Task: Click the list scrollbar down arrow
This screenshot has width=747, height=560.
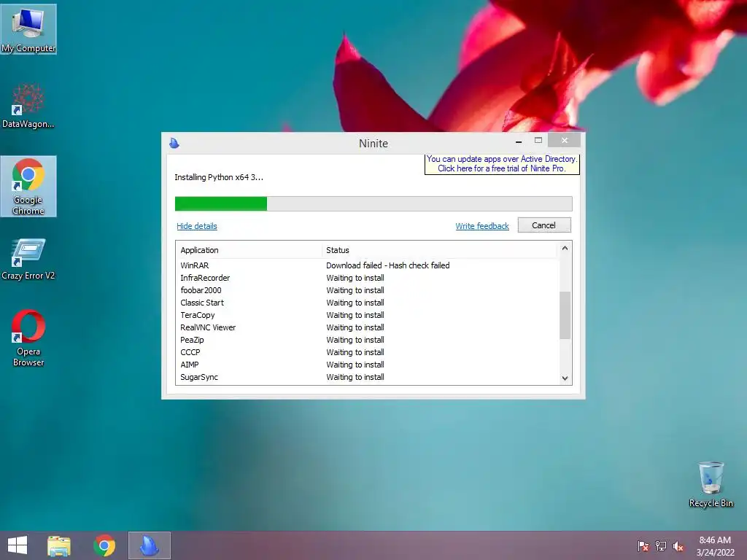Action: click(565, 378)
